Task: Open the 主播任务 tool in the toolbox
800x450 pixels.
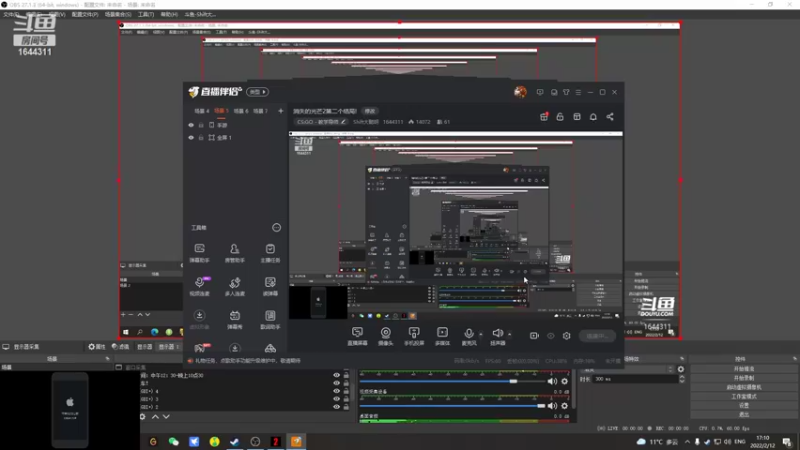Action: coord(270,253)
